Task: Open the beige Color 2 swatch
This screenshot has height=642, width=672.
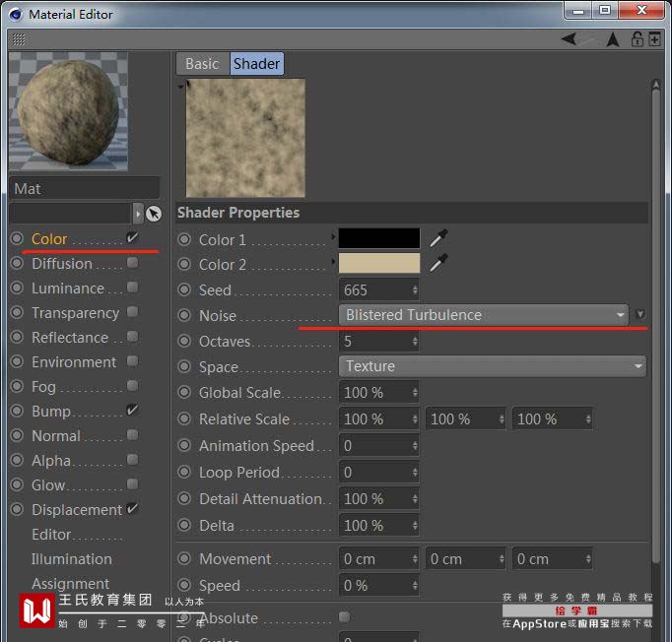Action: [379, 263]
